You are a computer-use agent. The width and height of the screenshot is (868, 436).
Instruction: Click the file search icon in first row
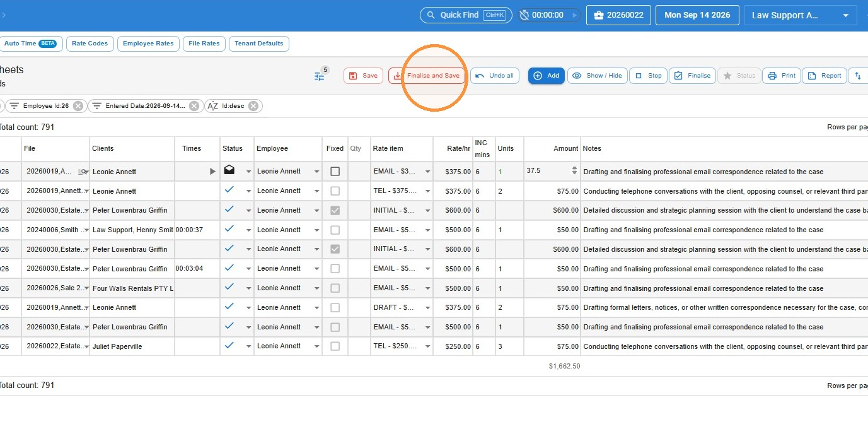pos(82,172)
